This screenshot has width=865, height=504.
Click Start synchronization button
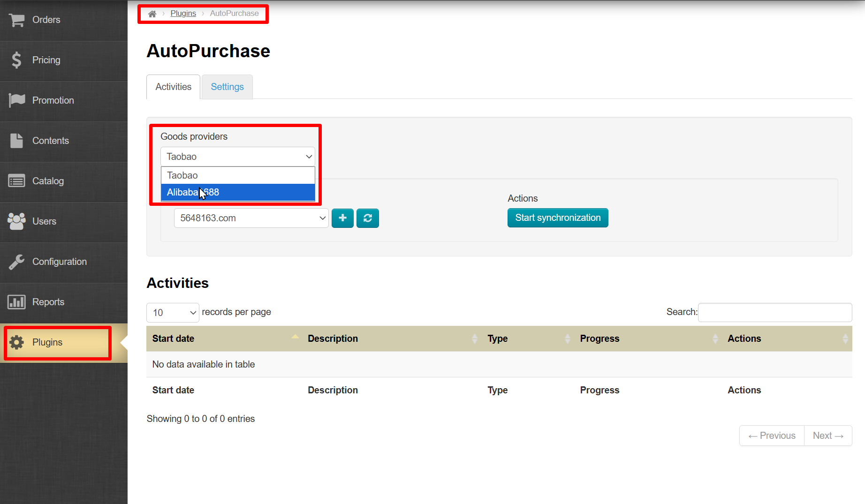coord(557,218)
